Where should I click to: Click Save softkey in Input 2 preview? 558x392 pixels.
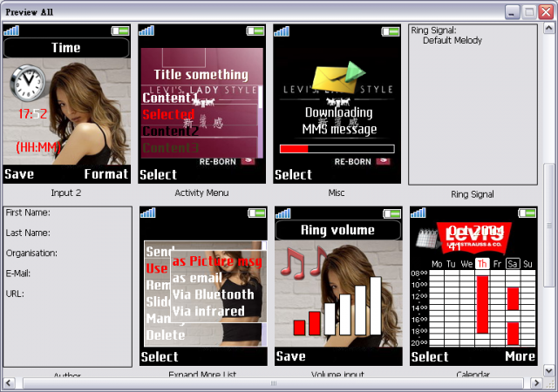(19, 174)
